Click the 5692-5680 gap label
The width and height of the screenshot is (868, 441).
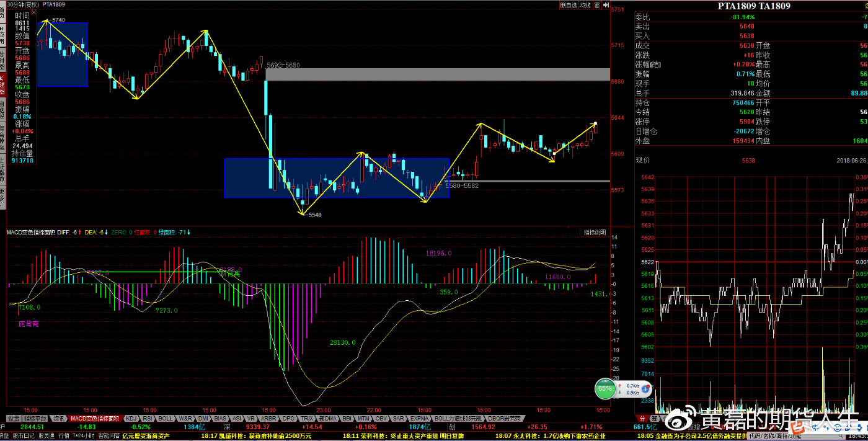(283, 65)
